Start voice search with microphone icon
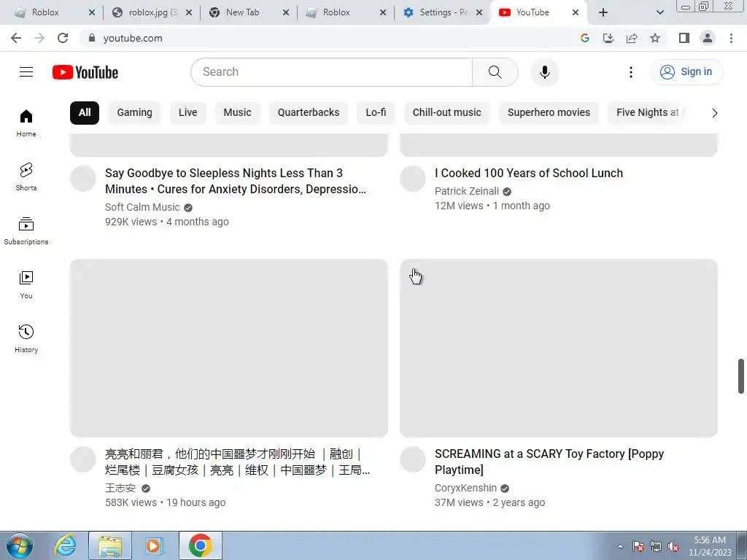The width and height of the screenshot is (747, 560). 544,72
